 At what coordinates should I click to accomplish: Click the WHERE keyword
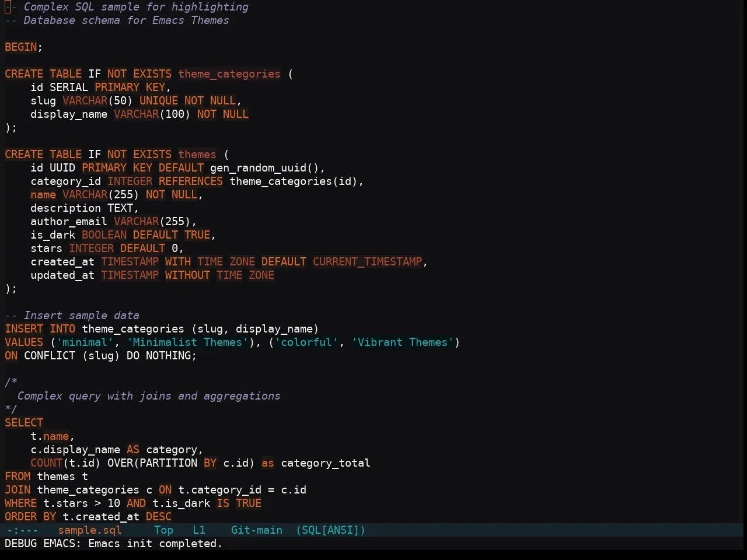(21, 503)
